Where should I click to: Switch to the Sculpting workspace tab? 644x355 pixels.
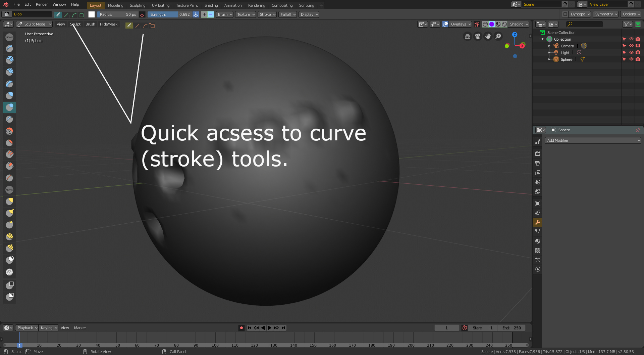click(138, 5)
